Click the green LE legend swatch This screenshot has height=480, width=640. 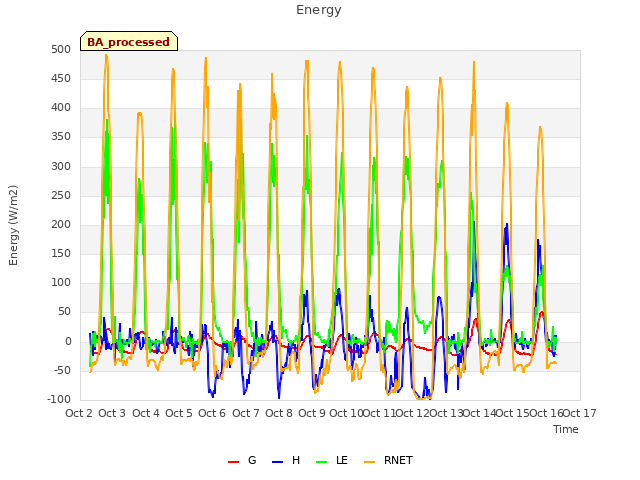pos(322,462)
